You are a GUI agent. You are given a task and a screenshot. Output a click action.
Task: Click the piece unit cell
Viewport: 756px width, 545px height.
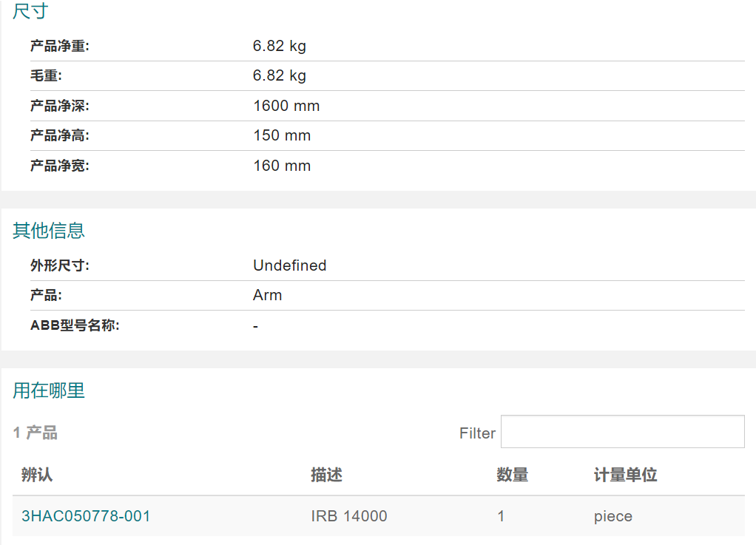(x=612, y=516)
